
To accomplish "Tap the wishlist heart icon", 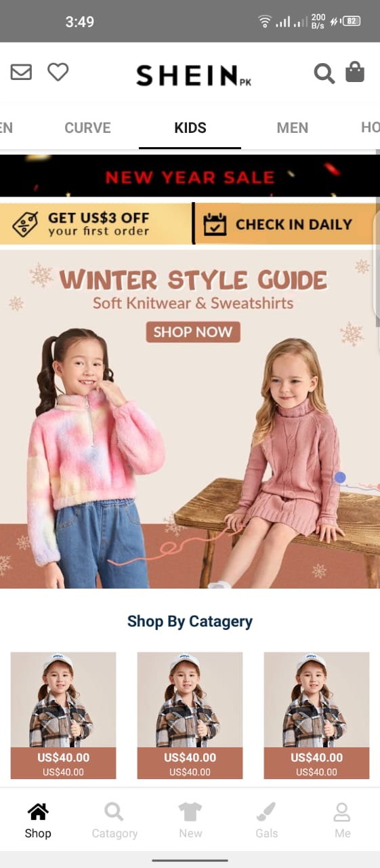I will pyautogui.click(x=58, y=72).
